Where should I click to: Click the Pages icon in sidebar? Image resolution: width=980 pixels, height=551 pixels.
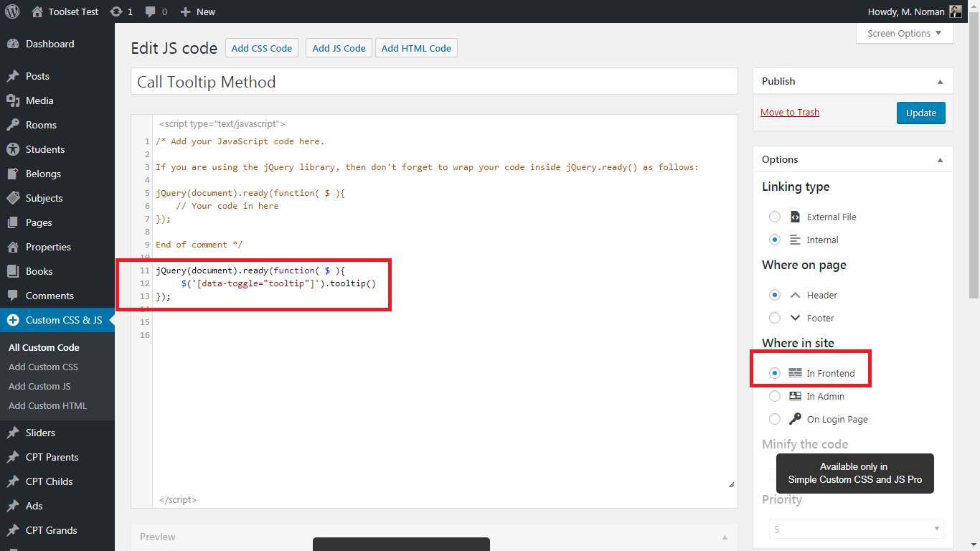13,222
